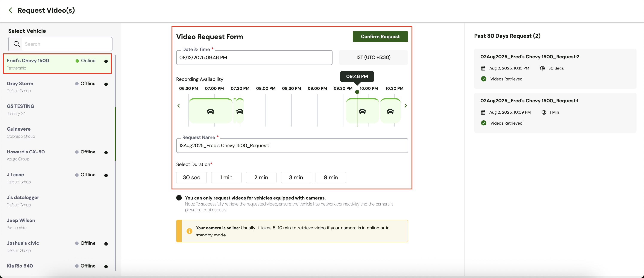Select Guinevere vehicle in Colorado Group

coord(57,132)
